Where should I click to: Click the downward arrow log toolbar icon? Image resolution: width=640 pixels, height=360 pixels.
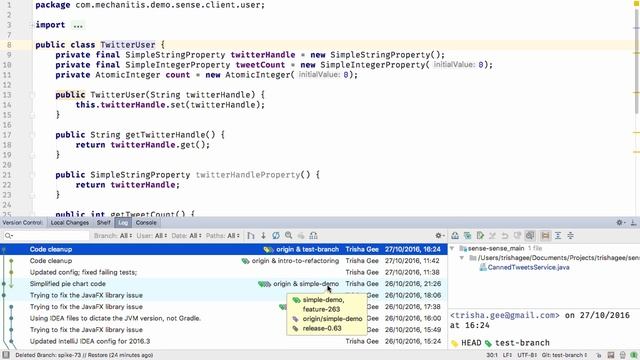263,236
